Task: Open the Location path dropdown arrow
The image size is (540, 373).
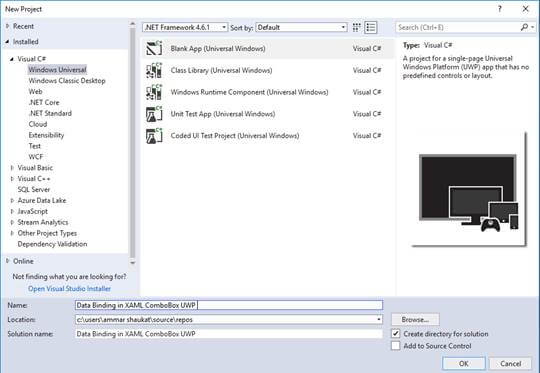Action: [379, 319]
